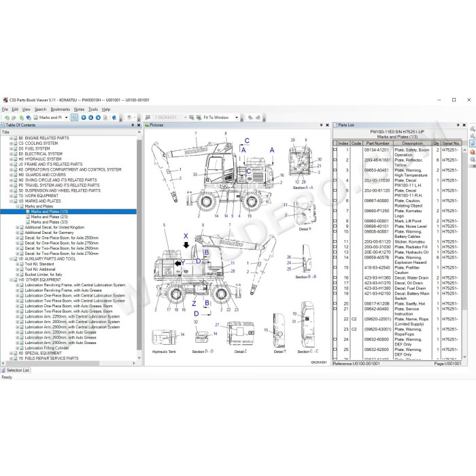This screenshot has height=476, width=476.
Task: Open the Bookmarks menu
Action: (x=60, y=109)
